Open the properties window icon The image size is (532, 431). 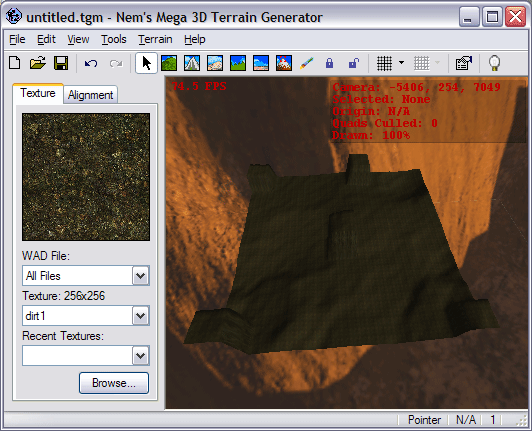(x=463, y=63)
